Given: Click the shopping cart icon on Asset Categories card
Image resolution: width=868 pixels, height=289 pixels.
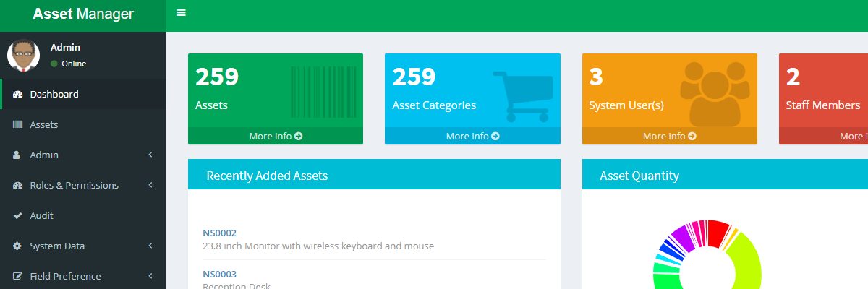Looking at the screenshot, I should 522,96.
